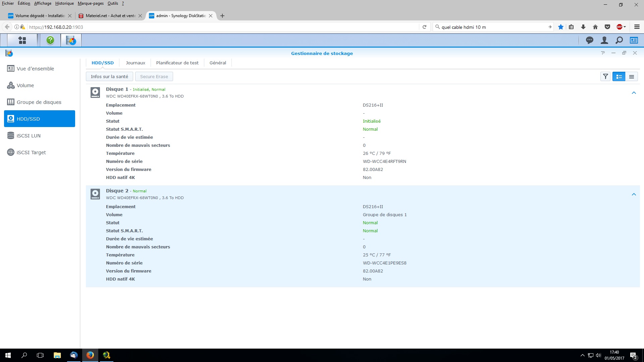
Task: Open the Firefox hamburger menu
Action: point(637,27)
